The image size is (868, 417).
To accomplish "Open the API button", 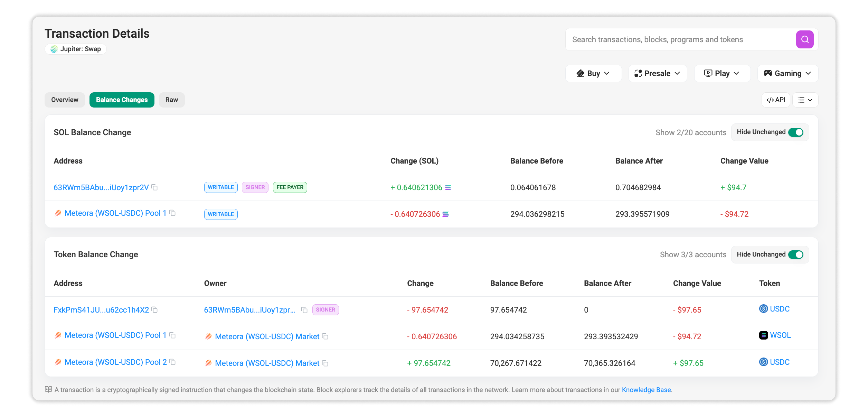I will pos(776,100).
